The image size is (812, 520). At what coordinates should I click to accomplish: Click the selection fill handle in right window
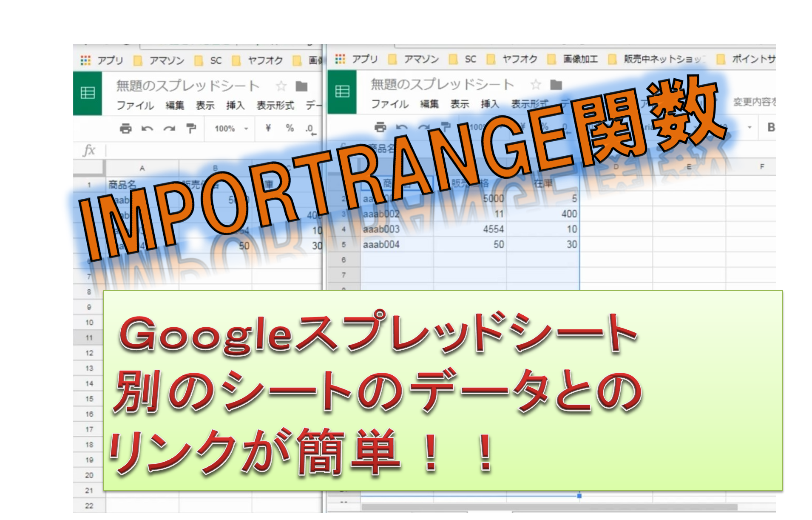click(x=579, y=496)
